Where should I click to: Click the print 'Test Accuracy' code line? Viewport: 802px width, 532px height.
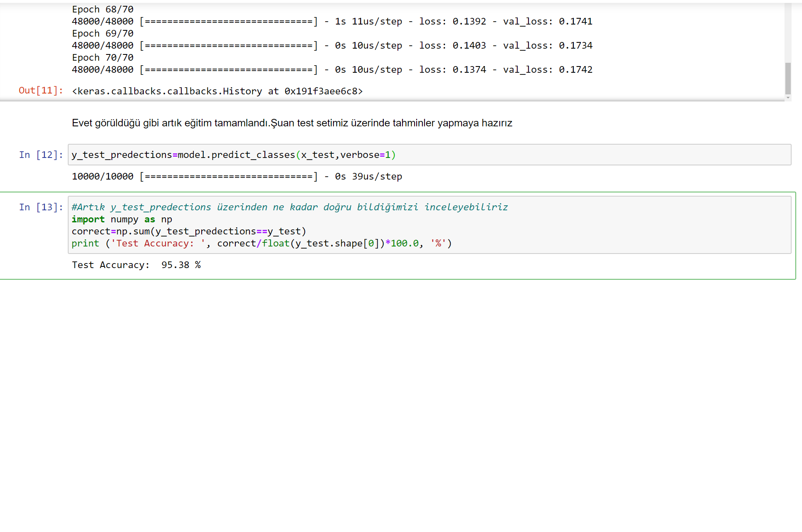[x=262, y=243]
